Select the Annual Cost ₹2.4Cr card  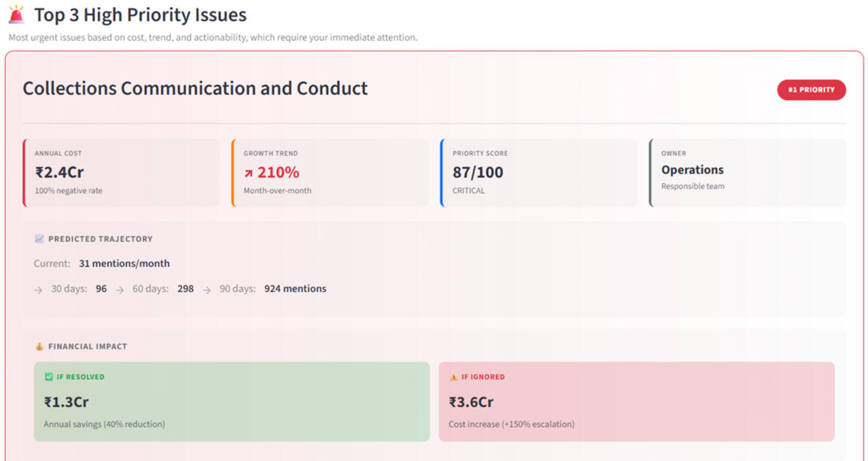pos(121,173)
